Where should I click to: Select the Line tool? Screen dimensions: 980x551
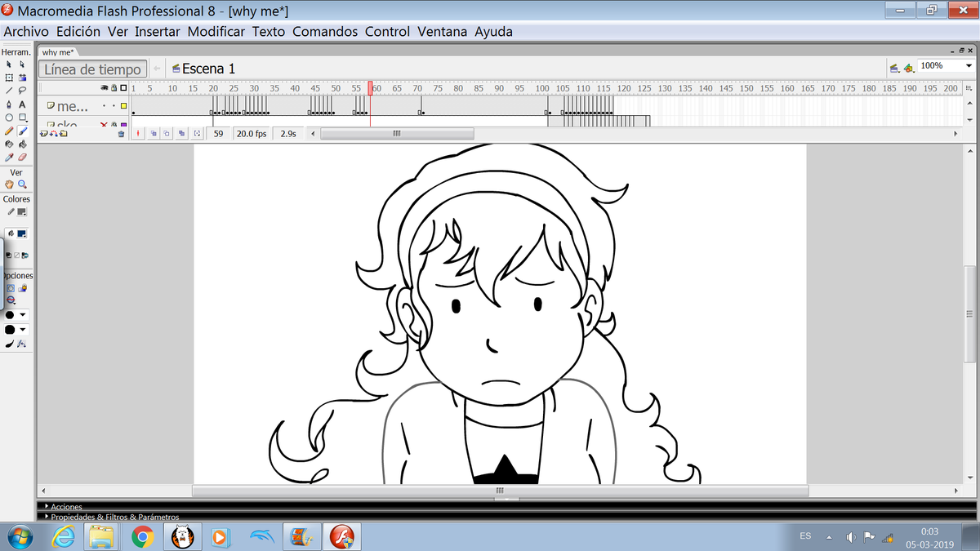8,90
